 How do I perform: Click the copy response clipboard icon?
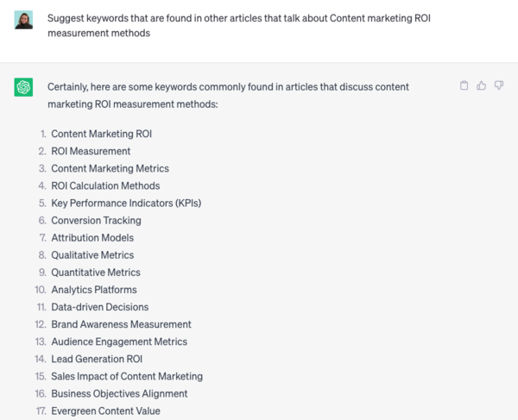coord(464,85)
